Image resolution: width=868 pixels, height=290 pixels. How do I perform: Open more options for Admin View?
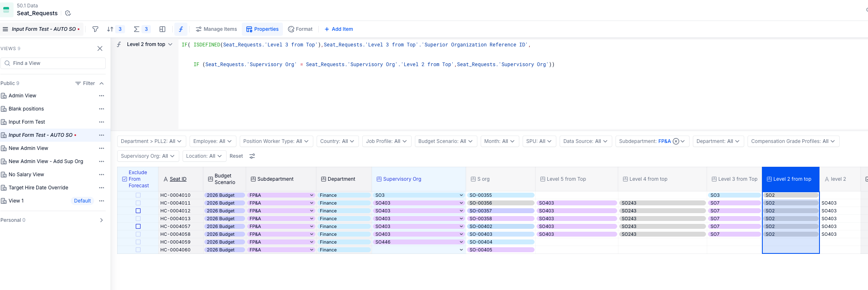(102, 96)
